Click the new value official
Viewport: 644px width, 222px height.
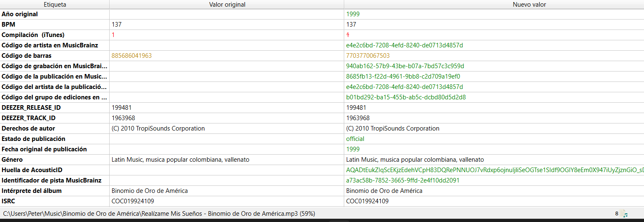click(x=355, y=139)
